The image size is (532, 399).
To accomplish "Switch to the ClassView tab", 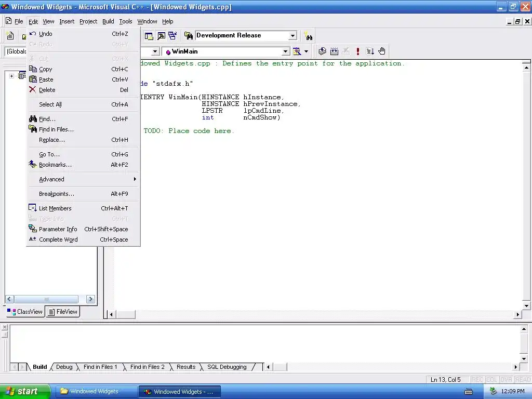I will (x=25, y=312).
